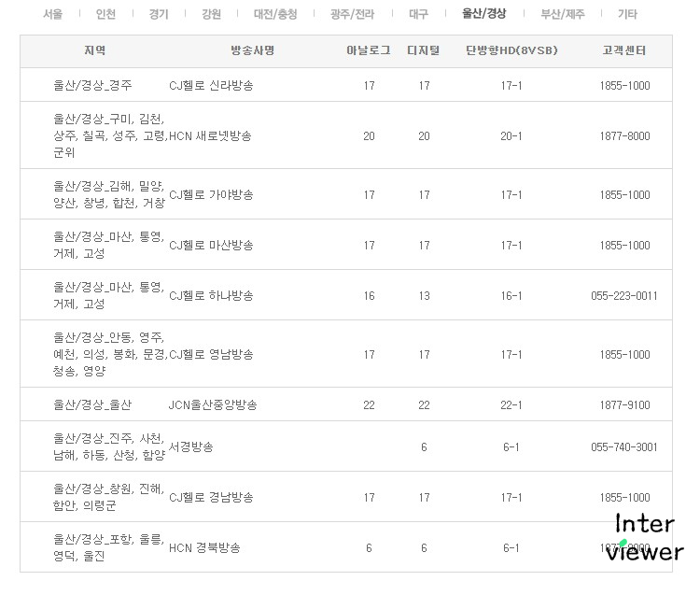
Task: Click the 디지털 column header
Action: (x=423, y=50)
